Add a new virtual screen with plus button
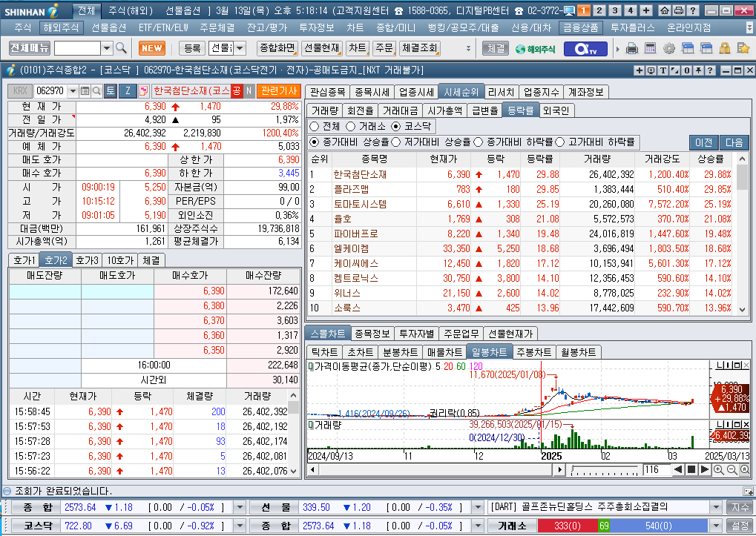Image resolution: width=756 pixels, height=536 pixels. click(646, 10)
